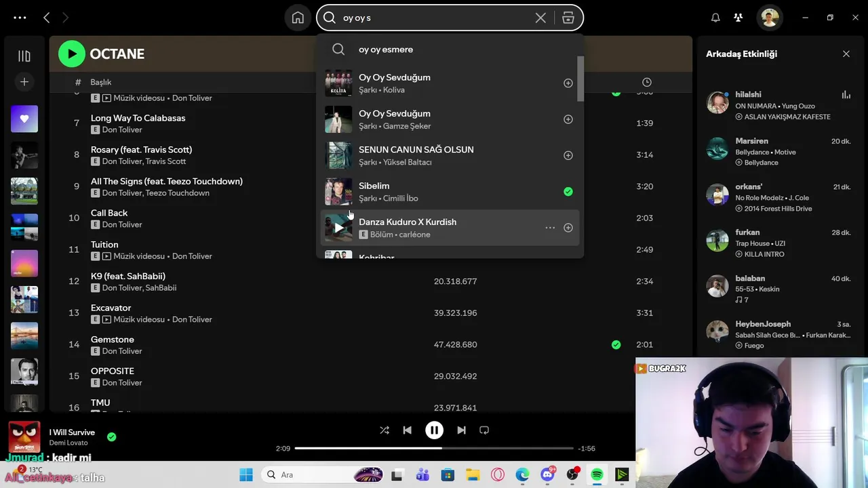Pause the current song
The height and width of the screenshot is (488, 868).
[434, 430]
